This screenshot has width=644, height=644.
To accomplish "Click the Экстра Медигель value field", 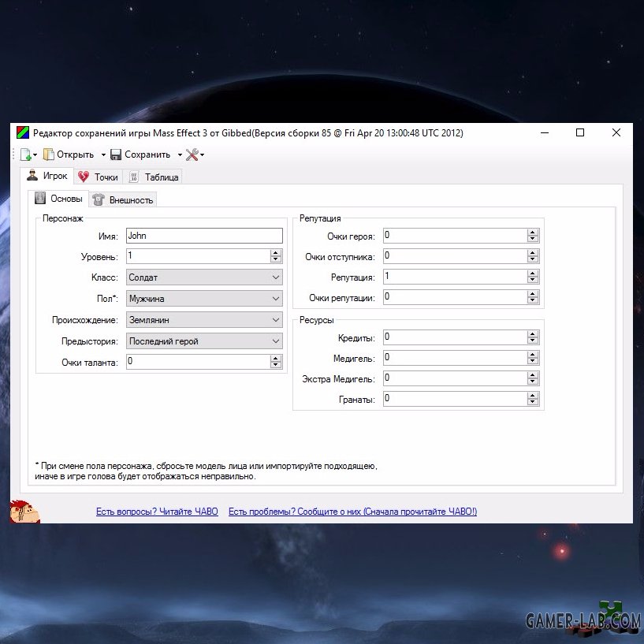I will pos(455,378).
